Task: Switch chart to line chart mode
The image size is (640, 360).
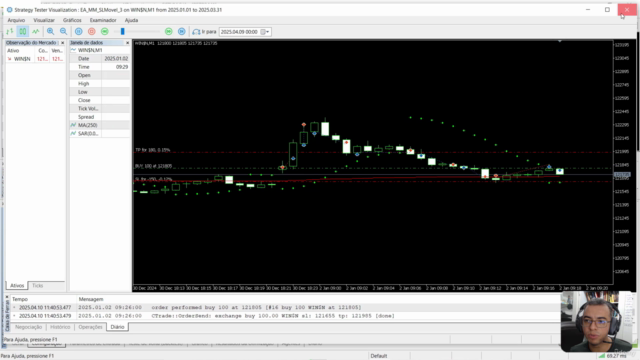Action: point(36,31)
